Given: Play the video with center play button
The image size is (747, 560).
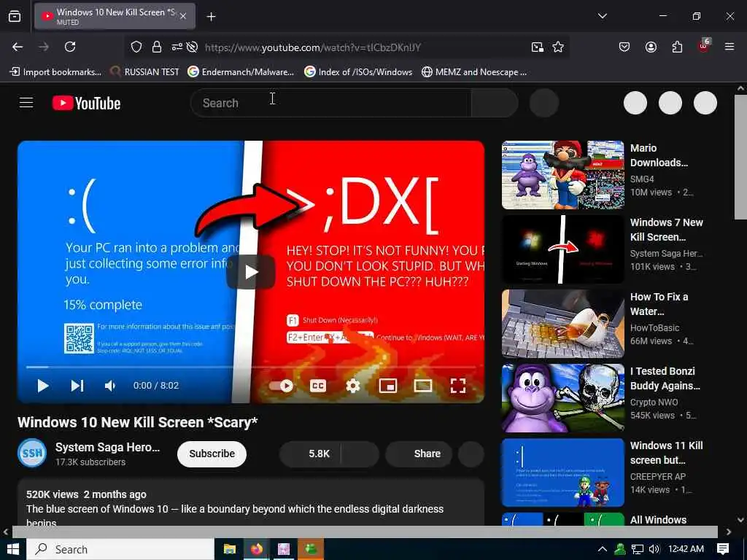Looking at the screenshot, I should pos(251,271).
